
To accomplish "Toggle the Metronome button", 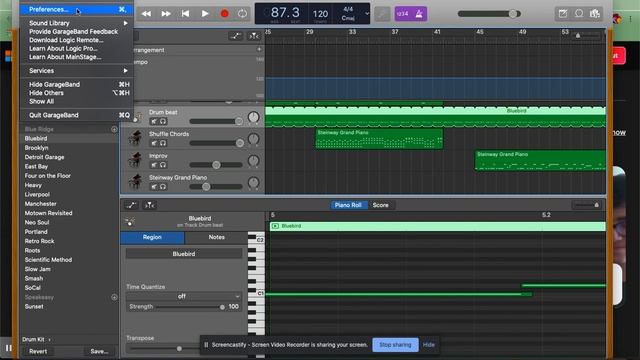I will (419, 13).
